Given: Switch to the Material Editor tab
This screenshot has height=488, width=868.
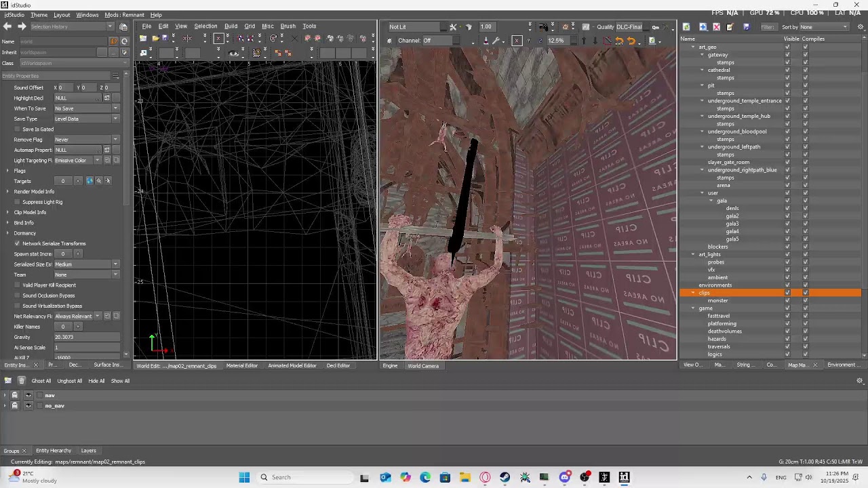Looking at the screenshot, I should (x=242, y=366).
